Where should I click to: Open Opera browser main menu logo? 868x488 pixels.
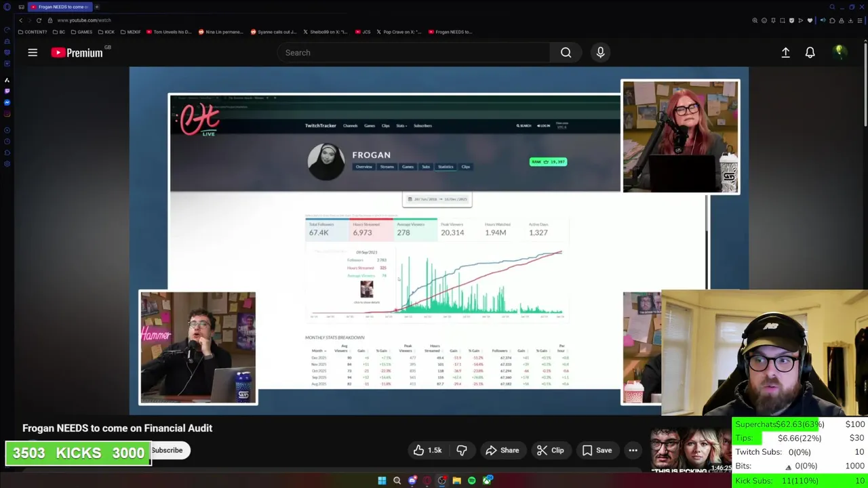[7, 7]
